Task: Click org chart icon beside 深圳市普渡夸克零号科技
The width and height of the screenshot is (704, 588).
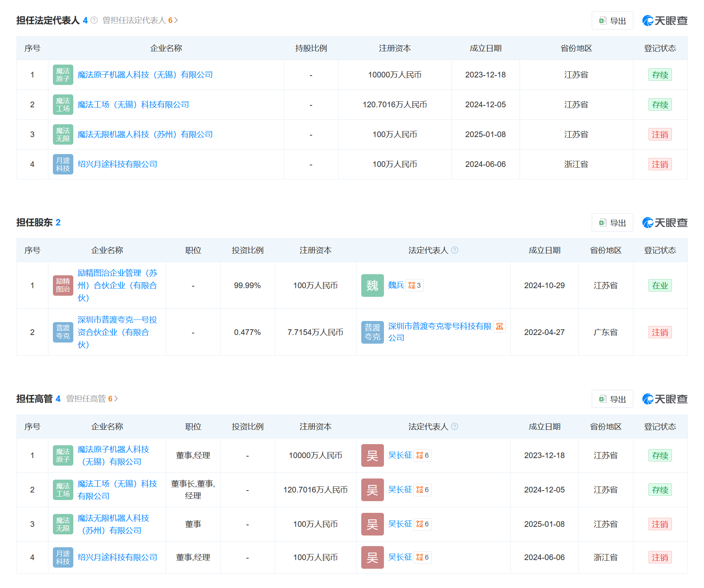Action: (500, 327)
